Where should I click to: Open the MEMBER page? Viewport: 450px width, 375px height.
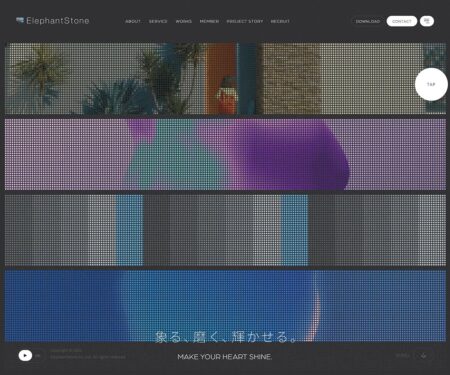pos(209,21)
